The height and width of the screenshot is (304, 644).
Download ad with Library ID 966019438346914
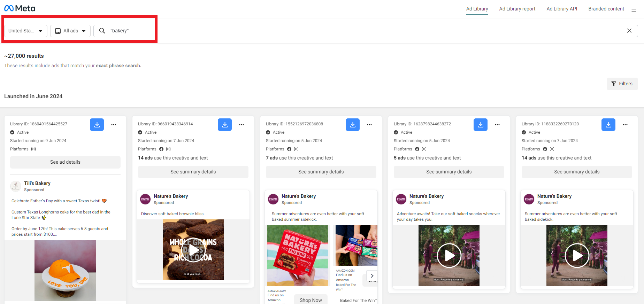tap(225, 125)
